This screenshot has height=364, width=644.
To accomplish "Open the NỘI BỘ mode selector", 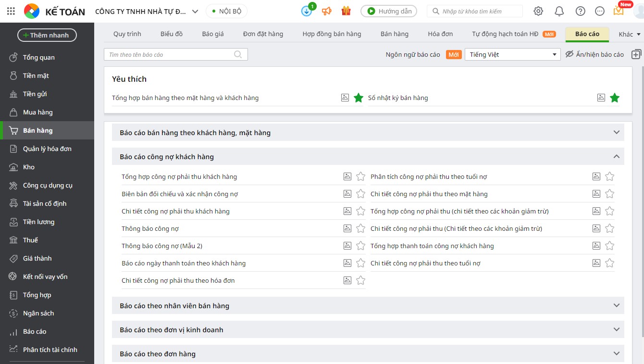I will [227, 11].
